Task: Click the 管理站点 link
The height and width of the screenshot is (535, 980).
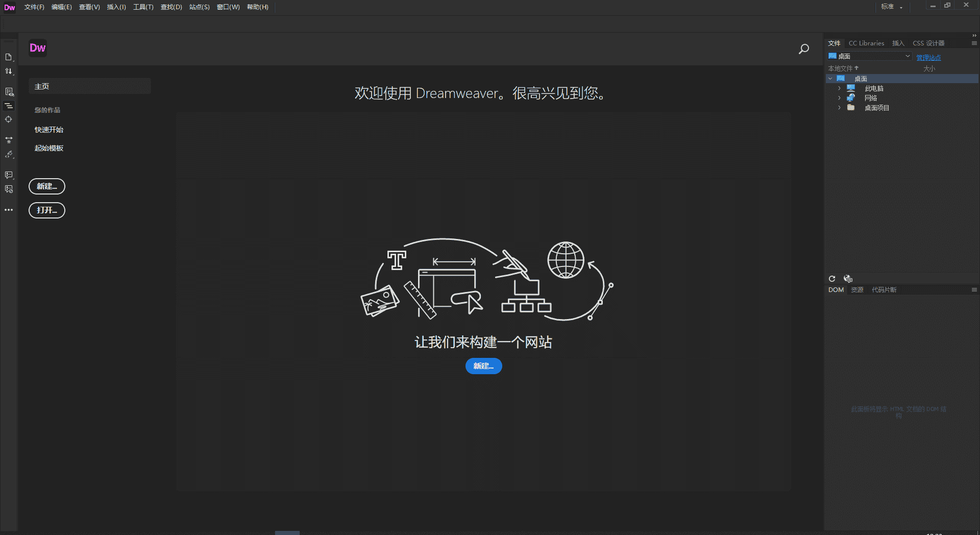Action: (x=928, y=58)
